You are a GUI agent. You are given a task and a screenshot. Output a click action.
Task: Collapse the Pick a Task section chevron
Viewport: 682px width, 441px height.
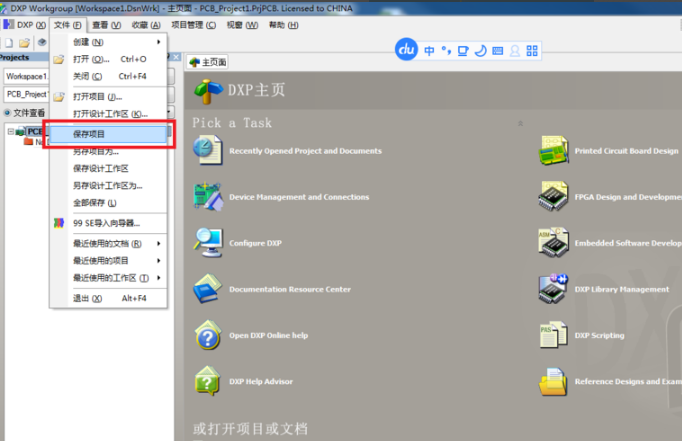(520, 124)
